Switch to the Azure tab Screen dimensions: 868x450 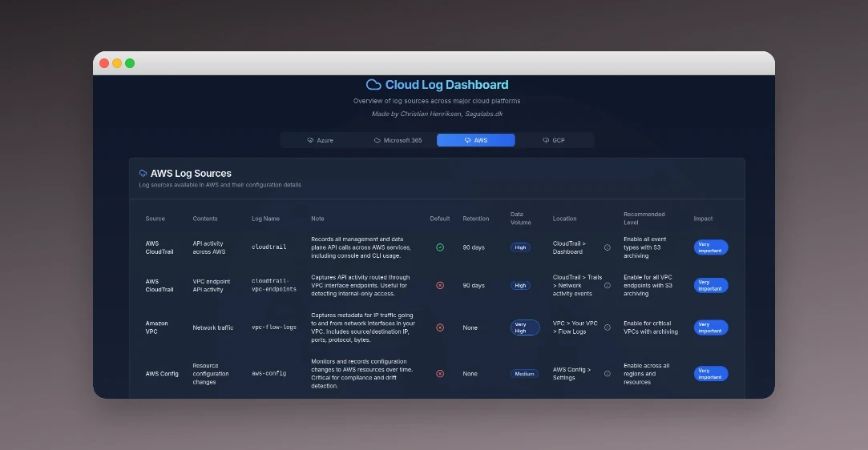coord(320,140)
